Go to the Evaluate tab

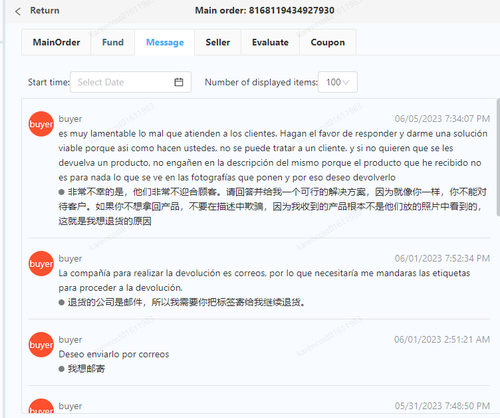pos(270,42)
